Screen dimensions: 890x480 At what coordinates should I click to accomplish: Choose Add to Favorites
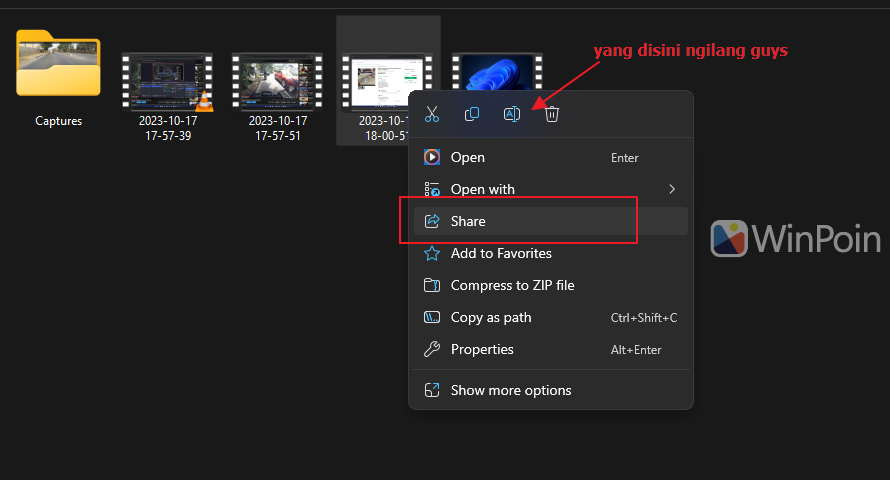click(500, 253)
